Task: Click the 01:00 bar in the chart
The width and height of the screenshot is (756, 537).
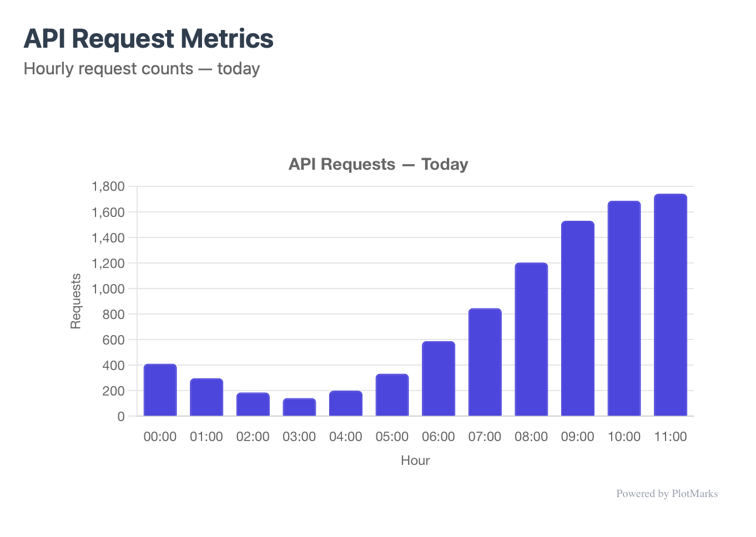Action: click(206, 397)
